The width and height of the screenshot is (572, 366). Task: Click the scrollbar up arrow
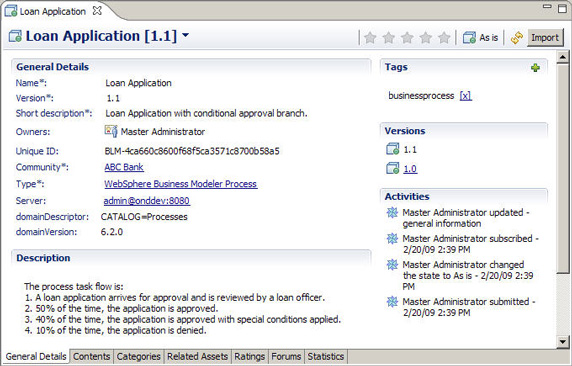click(x=563, y=57)
